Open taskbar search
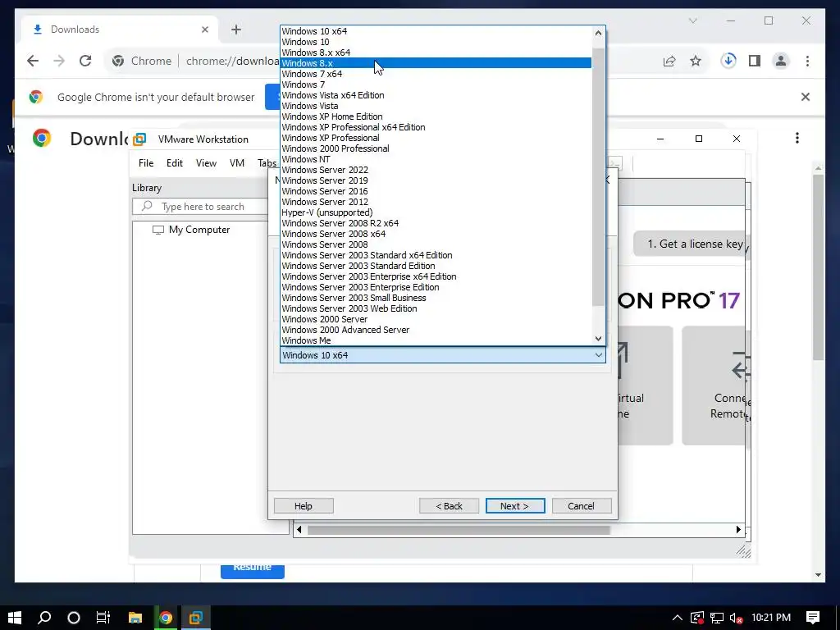Viewport: 840px width, 630px height. click(x=44, y=618)
